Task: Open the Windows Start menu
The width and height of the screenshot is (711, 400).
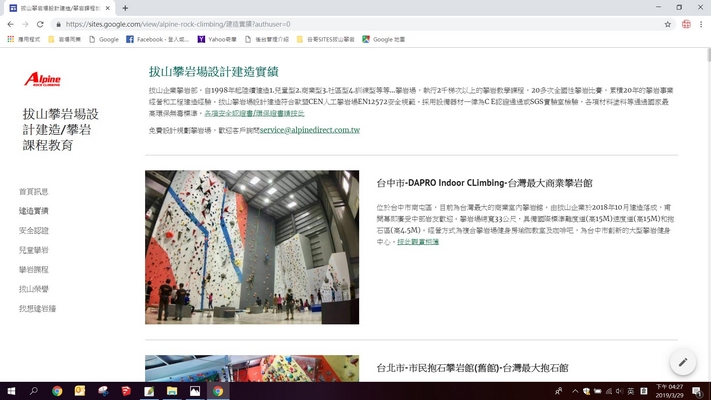Action: point(11,391)
